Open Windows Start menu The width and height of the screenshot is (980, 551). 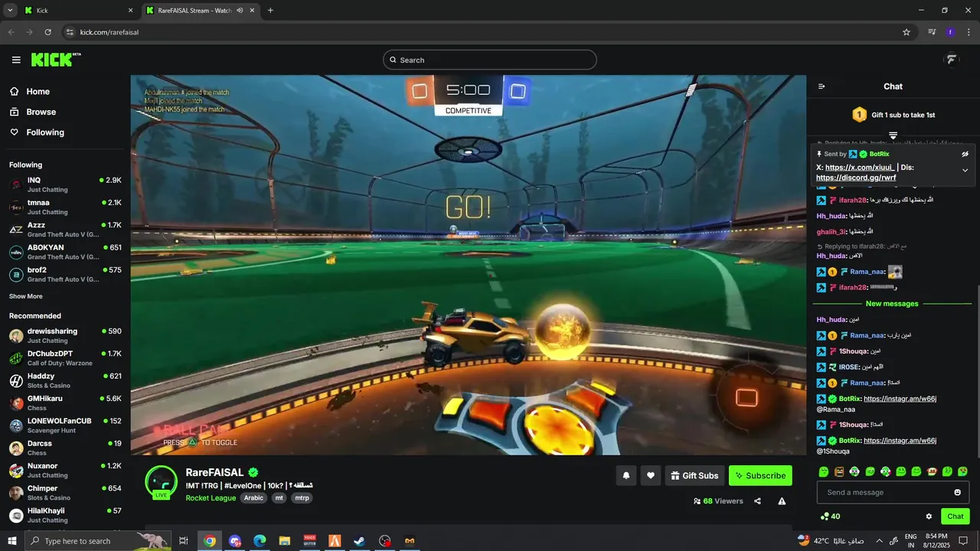pos(12,541)
